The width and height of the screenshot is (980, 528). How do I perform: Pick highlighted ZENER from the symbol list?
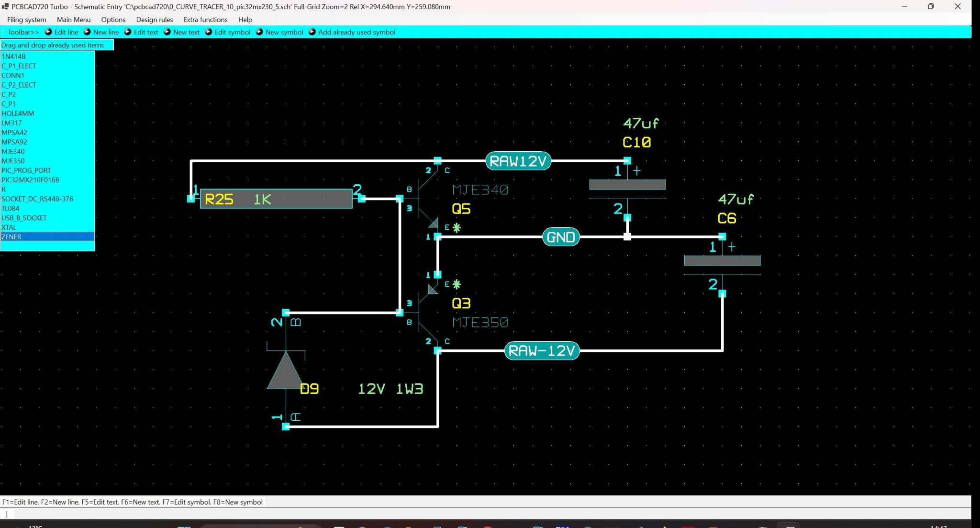tap(47, 237)
